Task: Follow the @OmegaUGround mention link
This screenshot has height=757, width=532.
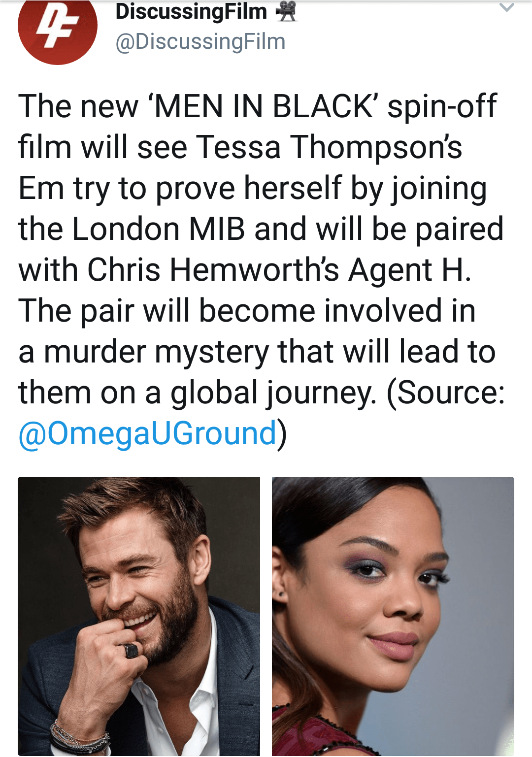Action: click(147, 433)
